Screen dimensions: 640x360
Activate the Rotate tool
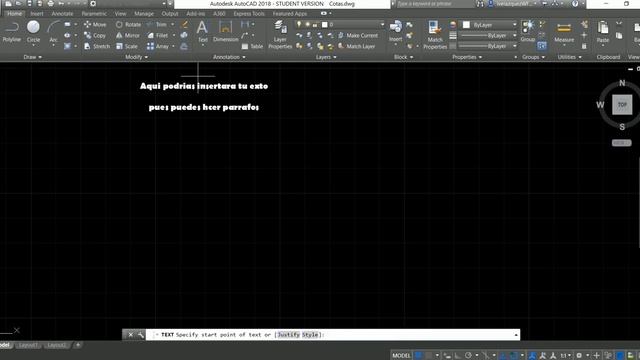(x=128, y=24)
